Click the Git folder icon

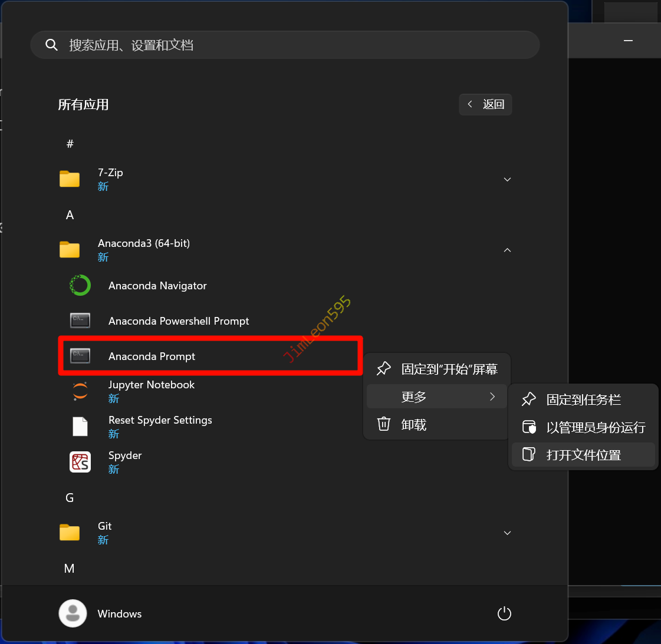point(70,533)
